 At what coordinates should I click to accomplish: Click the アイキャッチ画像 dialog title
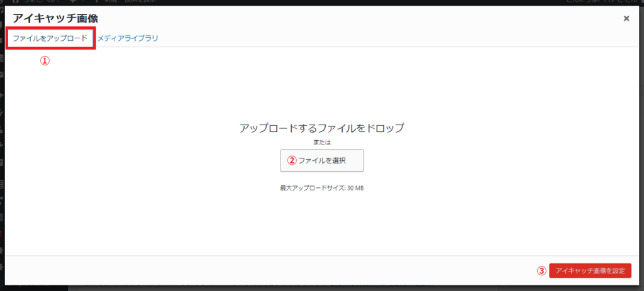(x=55, y=18)
